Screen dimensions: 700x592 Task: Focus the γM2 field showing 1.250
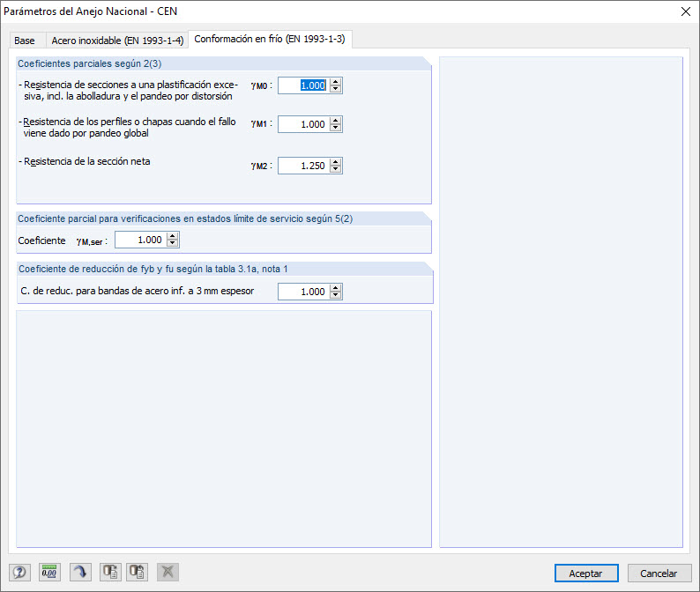[x=303, y=166]
